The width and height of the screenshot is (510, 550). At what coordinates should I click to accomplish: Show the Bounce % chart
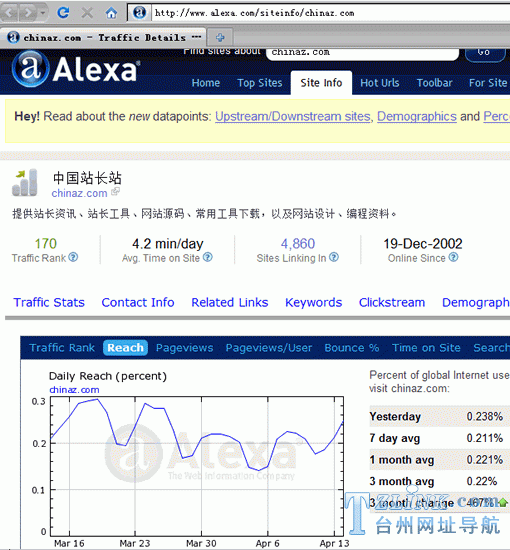352,348
